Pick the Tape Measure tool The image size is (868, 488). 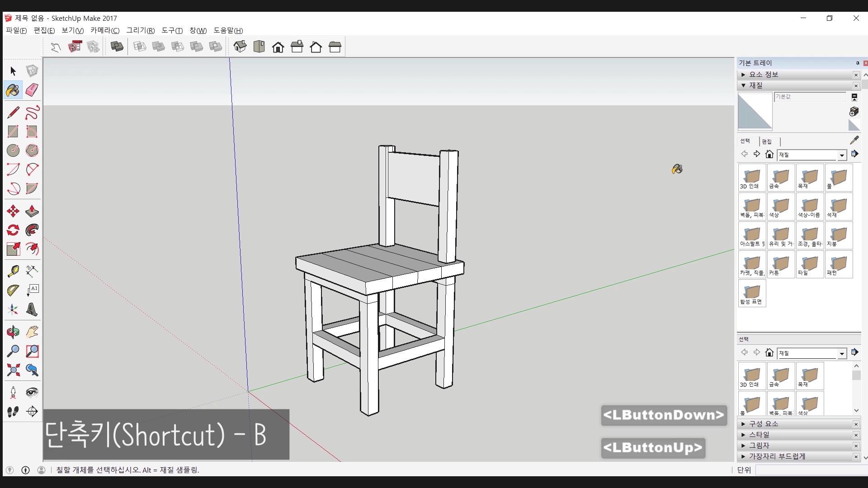point(13,271)
